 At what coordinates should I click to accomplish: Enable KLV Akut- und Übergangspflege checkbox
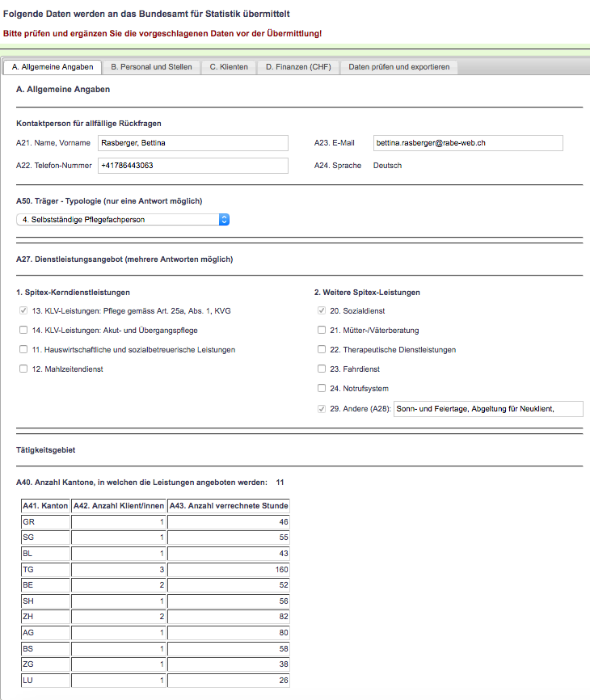[x=23, y=330]
